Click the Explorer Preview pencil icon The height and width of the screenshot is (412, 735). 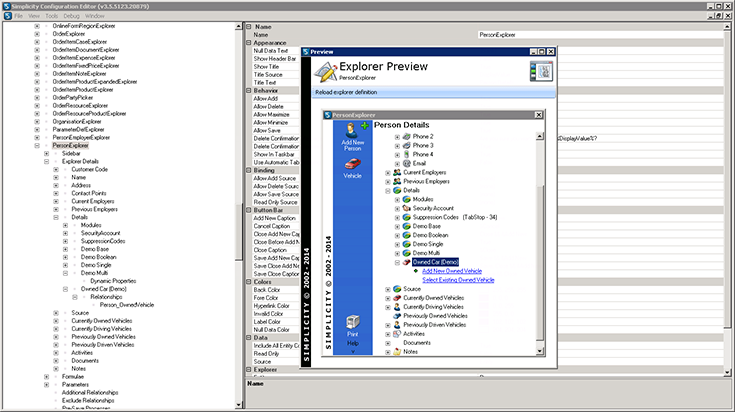[x=326, y=71]
